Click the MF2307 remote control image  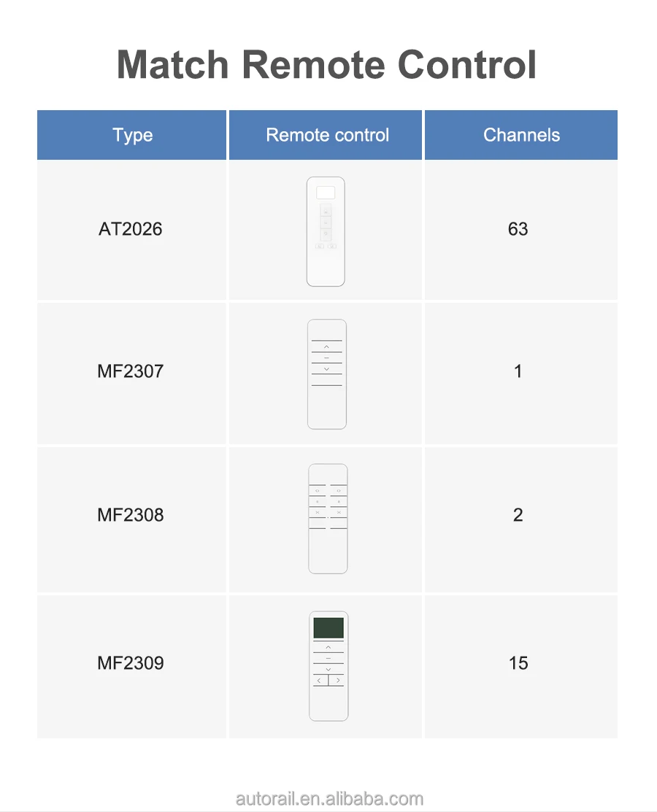pyautogui.click(x=326, y=374)
